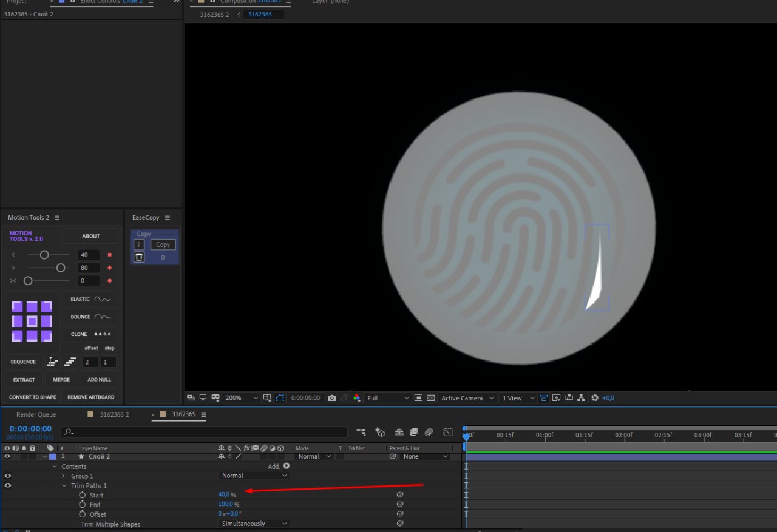Click the Show Channel color icon
Image resolution: width=777 pixels, height=532 pixels.
coord(356,398)
